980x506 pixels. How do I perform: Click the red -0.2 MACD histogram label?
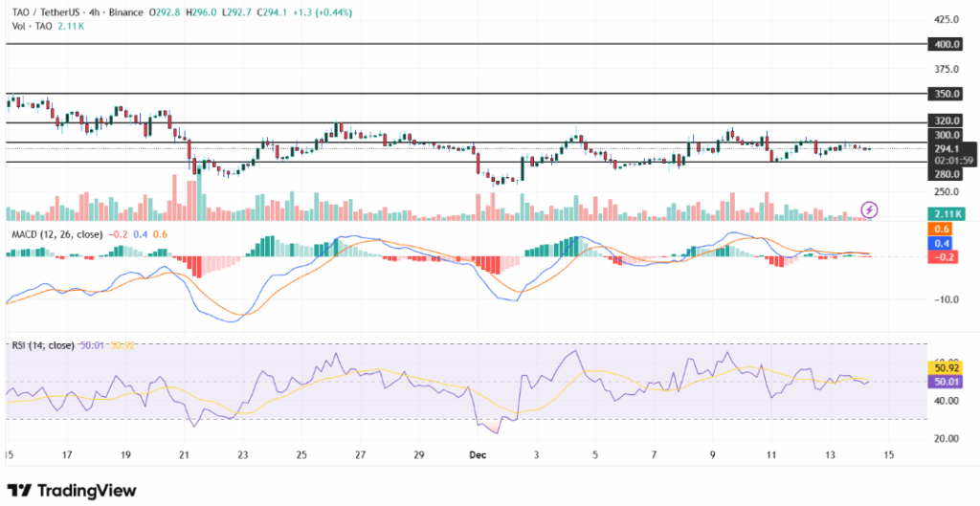tap(945, 257)
